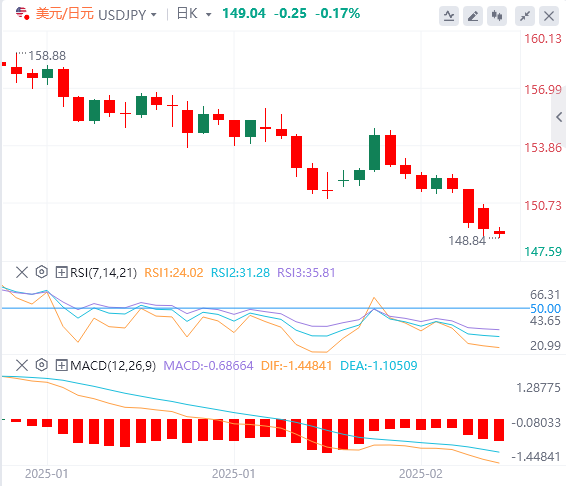This screenshot has height=486, width=566.
Task: Expand the RSI panel with plus box
Action: pyautogui.click(x=61, y=272)
